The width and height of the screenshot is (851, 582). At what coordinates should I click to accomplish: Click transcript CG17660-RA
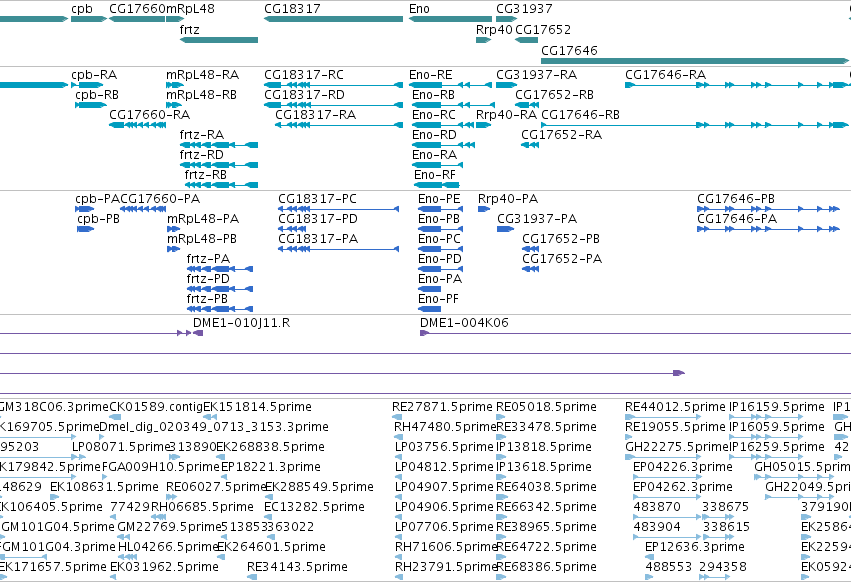tap(137, 125)
